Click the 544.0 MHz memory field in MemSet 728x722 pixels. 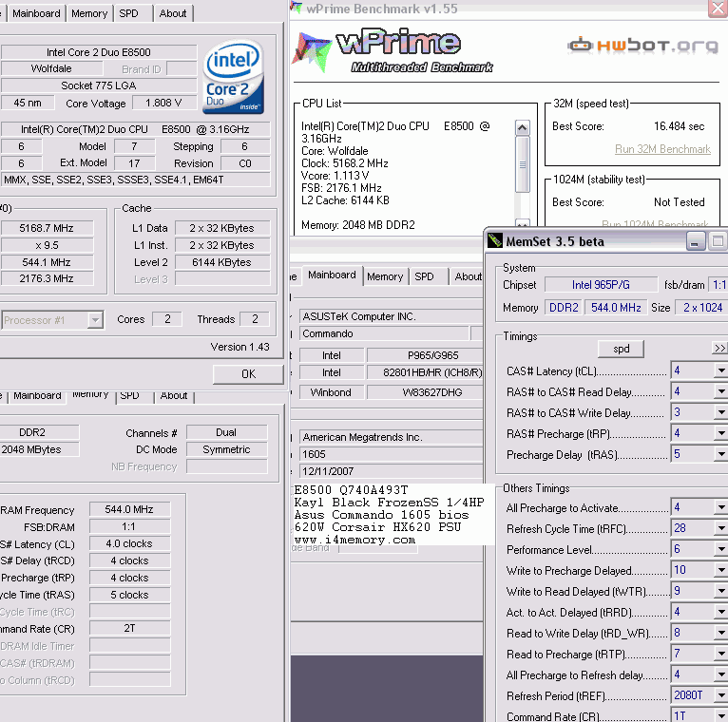pos(616,308)
